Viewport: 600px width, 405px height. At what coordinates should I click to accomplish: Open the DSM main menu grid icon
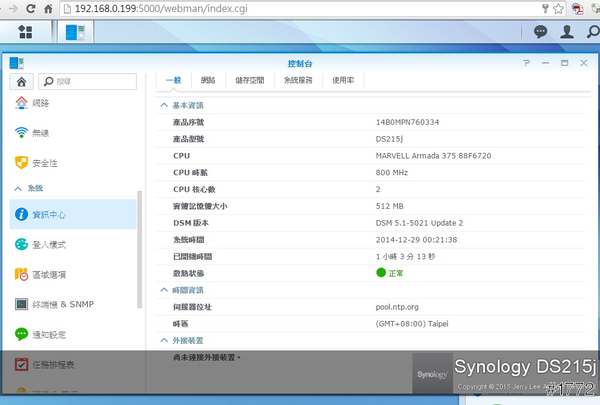tap(24, 32)
